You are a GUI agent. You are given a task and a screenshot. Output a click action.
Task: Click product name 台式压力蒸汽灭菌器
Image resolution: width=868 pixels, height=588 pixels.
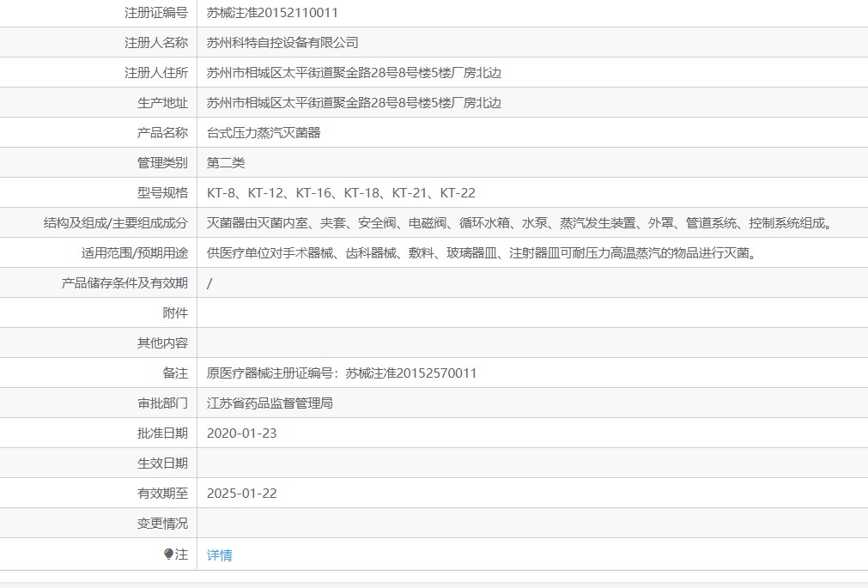click(264, 132)
